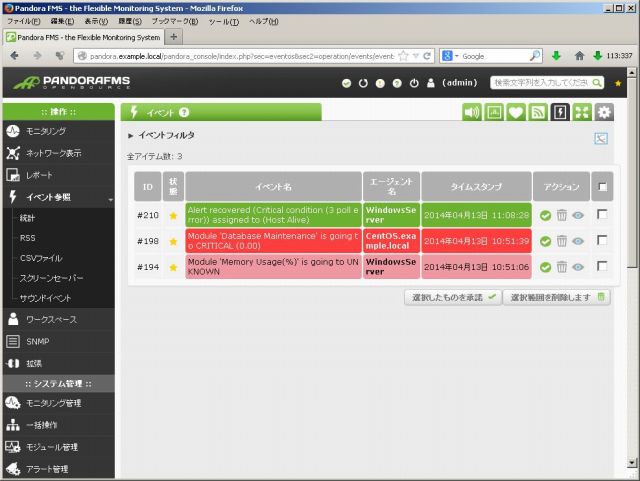This screenshot has height=481, width=640.
Task: Click the page vertical scrollbar thumb
Action: tap(631, 174)
